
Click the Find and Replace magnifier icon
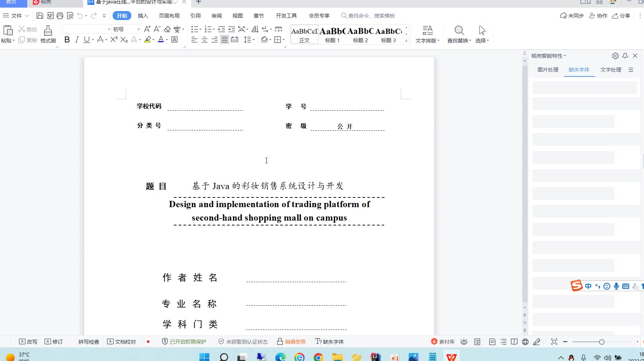[x=459, y=30]
